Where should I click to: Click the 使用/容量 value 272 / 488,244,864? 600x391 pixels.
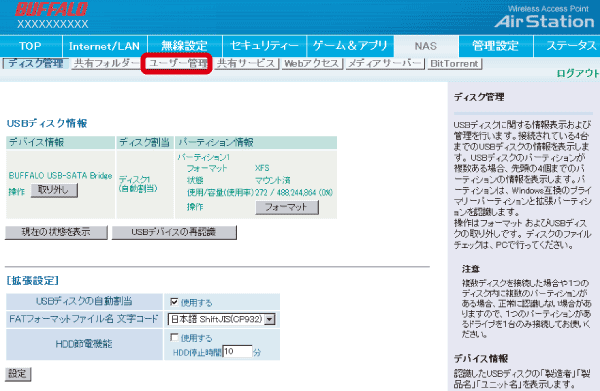pyautogui.click(x=294, y=192)
